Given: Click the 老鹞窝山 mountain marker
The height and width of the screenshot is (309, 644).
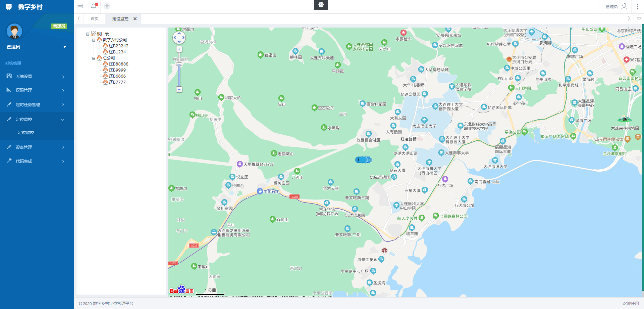Looking at the screenshot, I should (x=274, y=153).
